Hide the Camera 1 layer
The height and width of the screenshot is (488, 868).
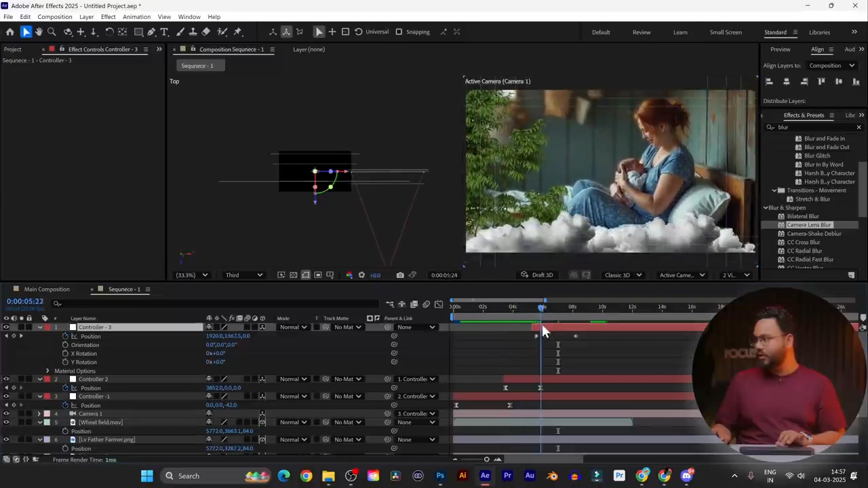(6, 414)
